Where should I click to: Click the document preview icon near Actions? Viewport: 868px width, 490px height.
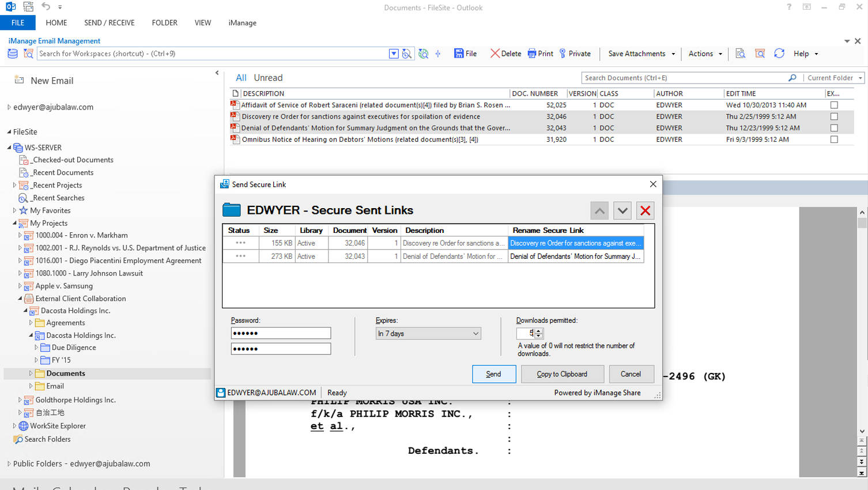point(740,54)
